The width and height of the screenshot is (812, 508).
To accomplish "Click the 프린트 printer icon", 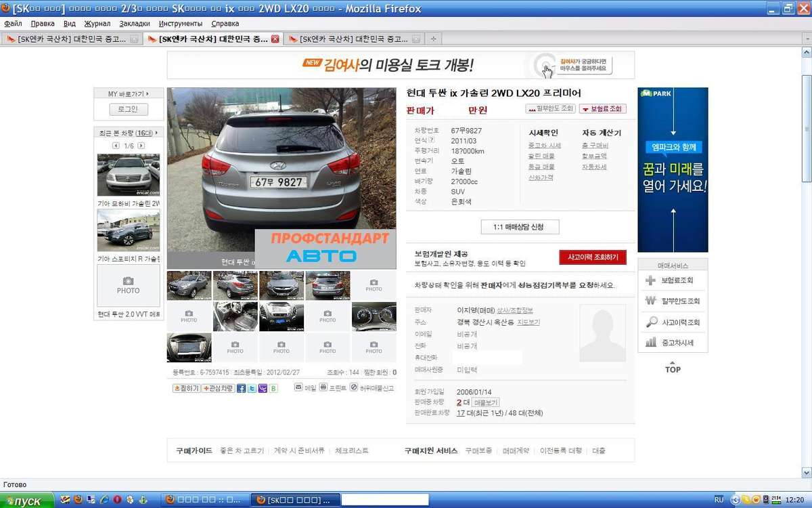I will click(323, 387).
